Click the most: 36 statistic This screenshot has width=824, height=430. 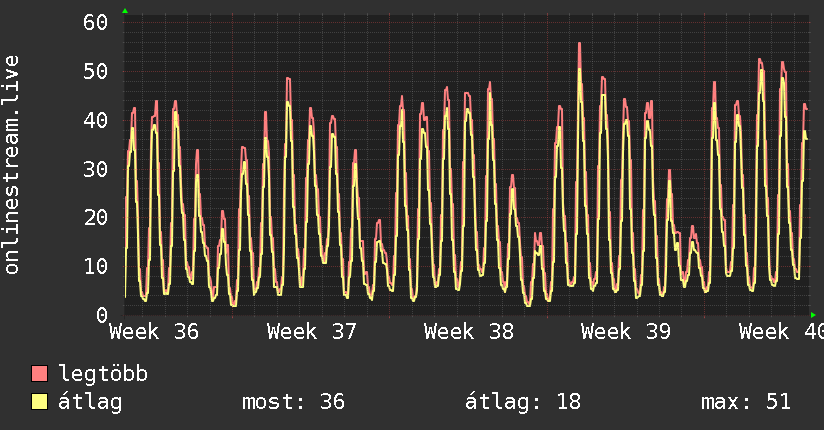coord(293,402)
